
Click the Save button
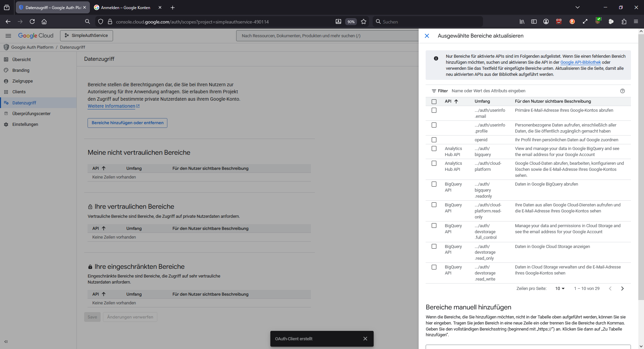click(92, 317)
